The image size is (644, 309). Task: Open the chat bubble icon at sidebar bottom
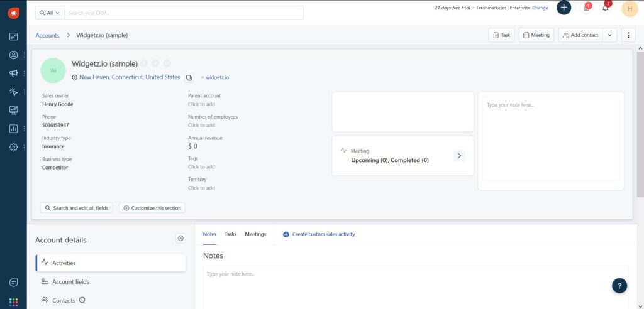[14, 283]
